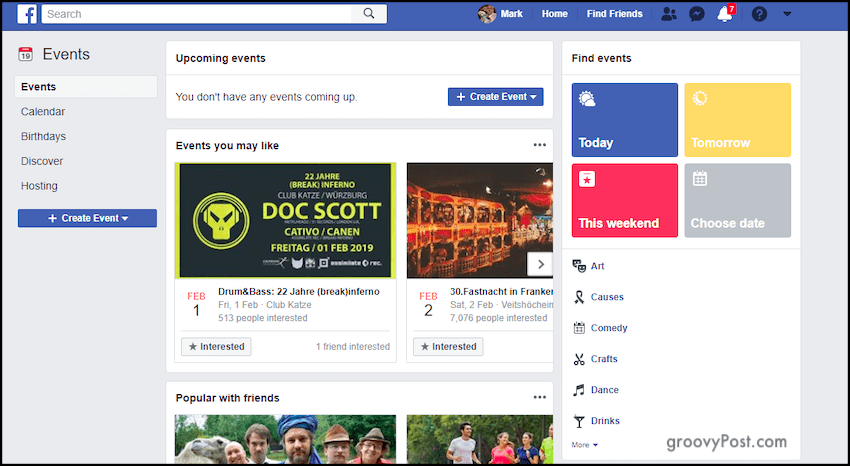Image resolution: width=850 pixels, height=466 pixels.
Task: Click the Tomorrow events tile
Action: (x=737, y=120)
